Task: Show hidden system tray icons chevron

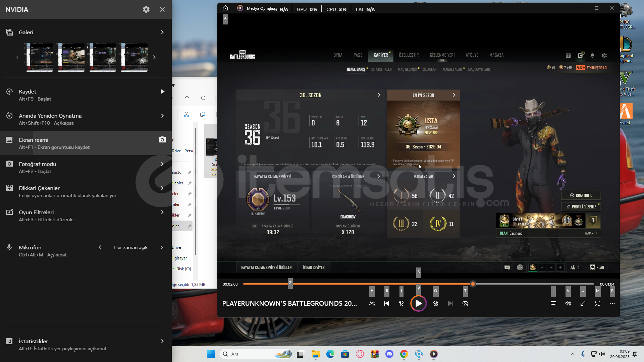Action: coord(573,354)
